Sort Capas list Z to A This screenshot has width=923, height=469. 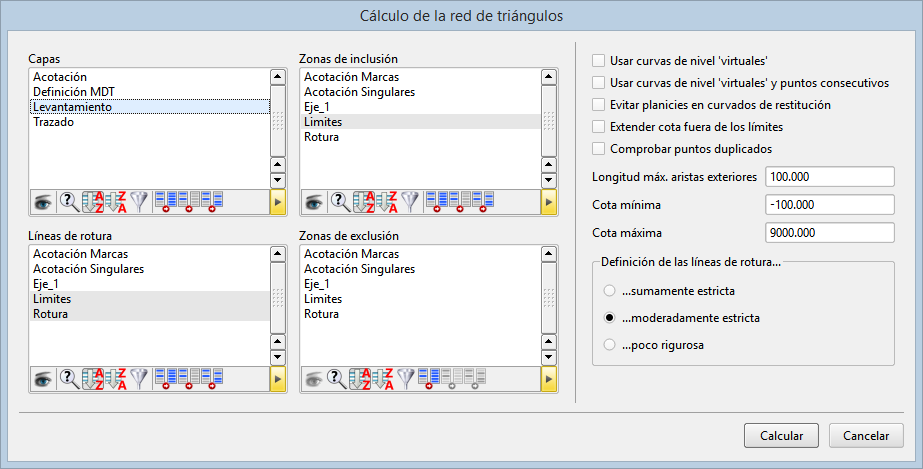coord(116,202)
